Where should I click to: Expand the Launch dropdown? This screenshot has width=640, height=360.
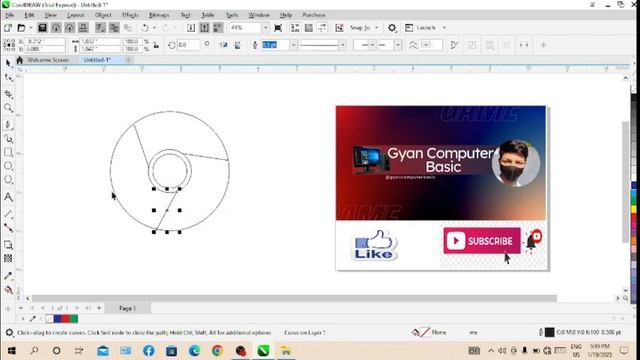(444, 28)
